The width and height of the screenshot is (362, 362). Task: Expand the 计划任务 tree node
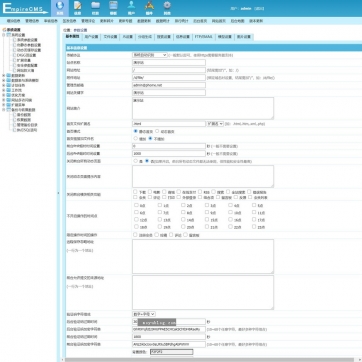4,85
